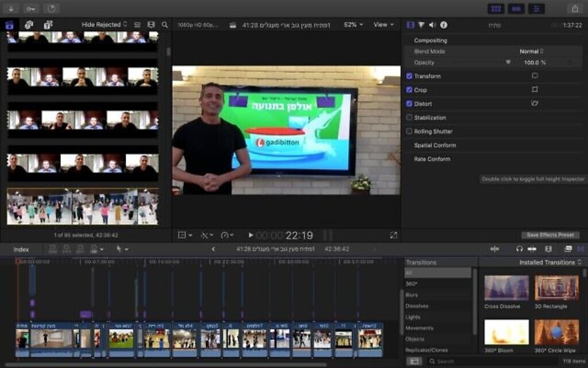Open the keyword editor key icon
This screenshot has width=588, height=368.
pyautogui.click(x=31, y=8)
